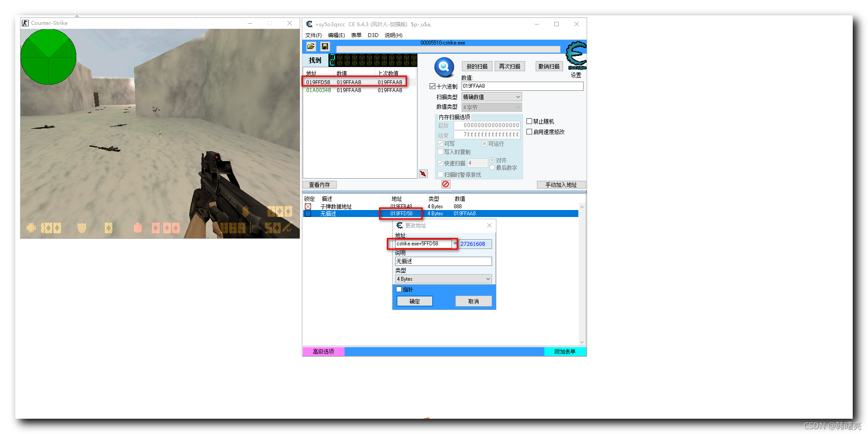Click the 新的扫描 button
Image resolution: width=868 pixels, height=434 pixels.
(x=477, y=66)
